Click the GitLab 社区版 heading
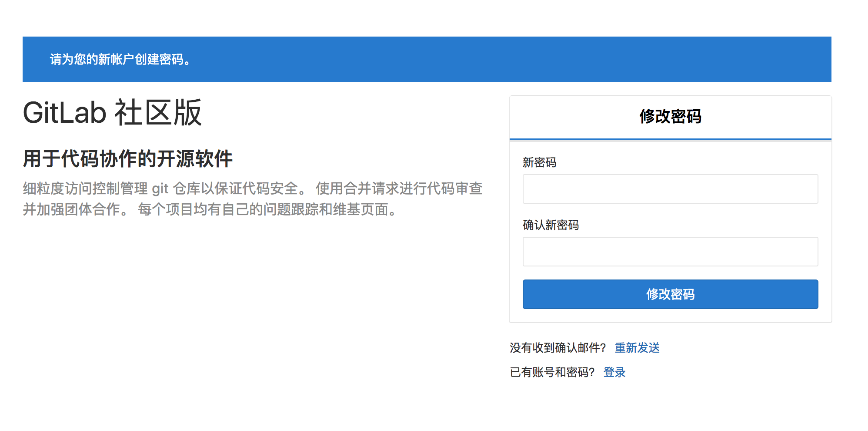This screenshot has width=868, height=431. pyautogui.click(x=112, y=113)
